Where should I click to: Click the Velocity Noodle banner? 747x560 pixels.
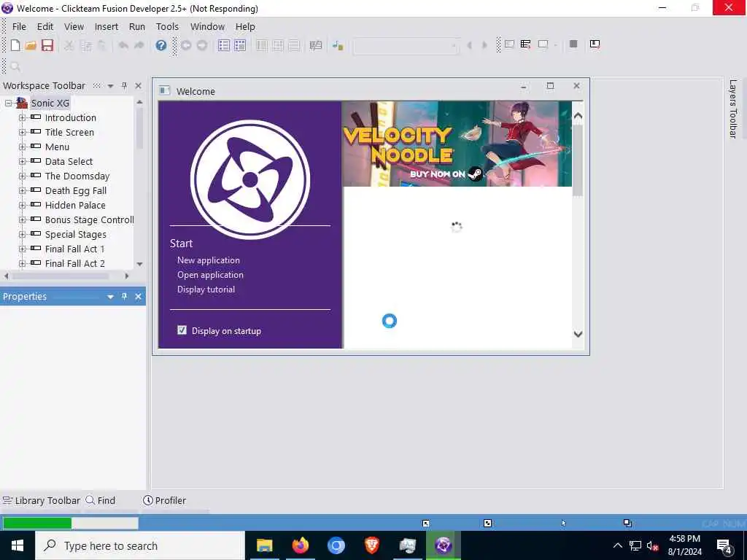pos(457,144)
